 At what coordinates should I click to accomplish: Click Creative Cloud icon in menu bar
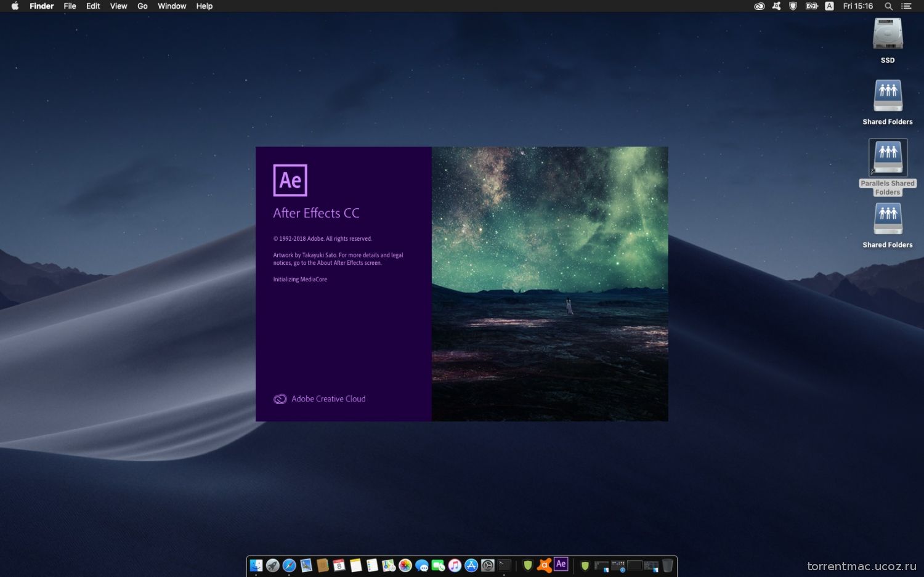pyautogui.click(x=760, y=6)
